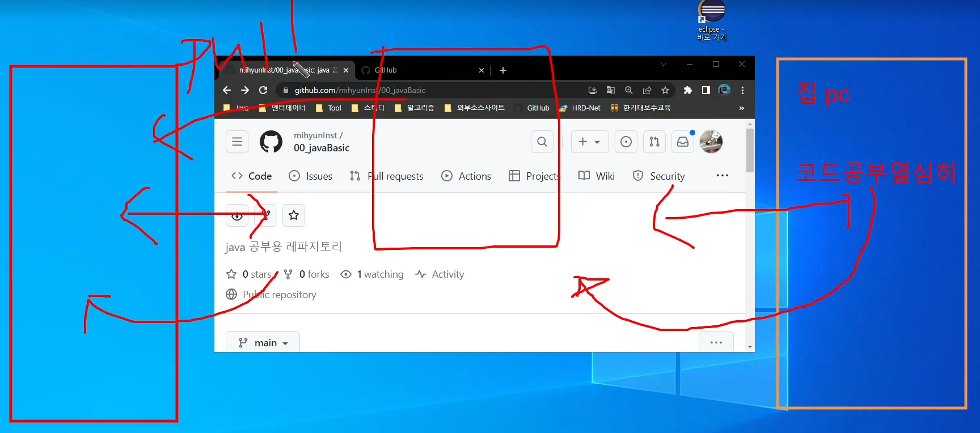The image size is (980, 433).
Task: Click the translate page icon
Action: click(x=611, y=90)
